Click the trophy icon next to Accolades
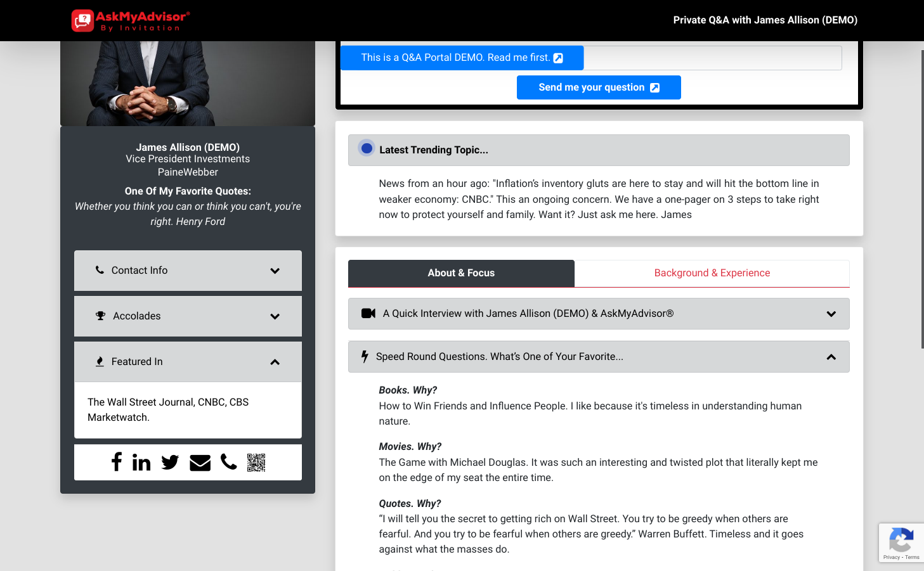Image resolution: width=924 pixels, height=571 pixels. click(x=100, y=316)
